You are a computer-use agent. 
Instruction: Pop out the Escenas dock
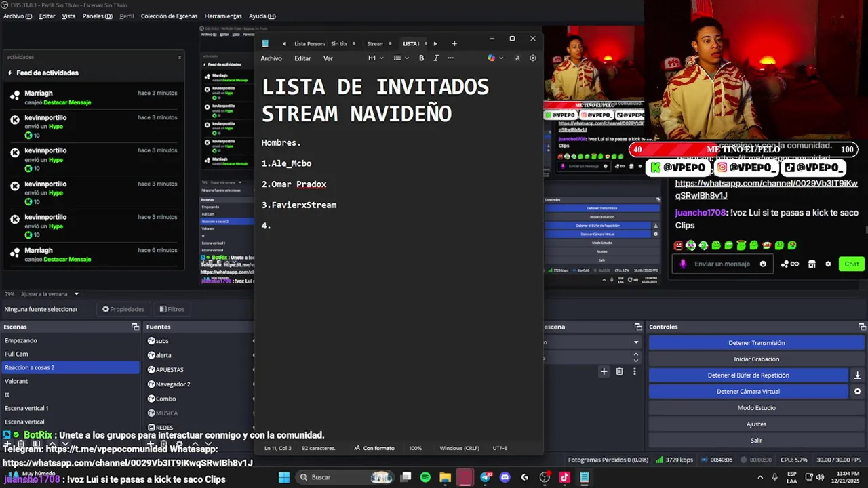[x=135, y=327]
